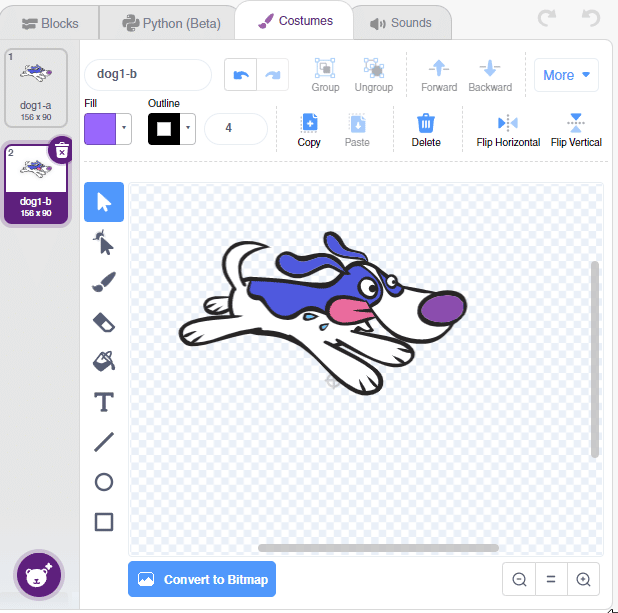Open the More options dropdown
Viewport: 618px width, 613px height.
[566, 75]
